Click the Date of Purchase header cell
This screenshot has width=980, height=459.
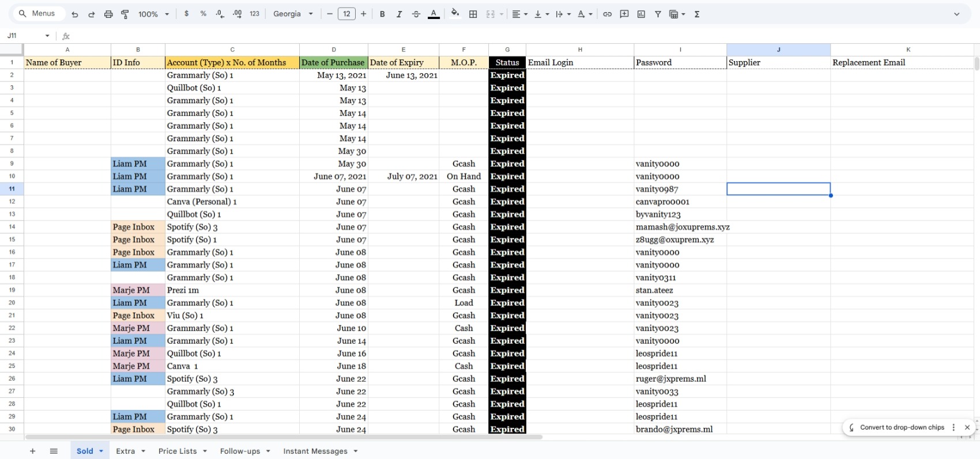click(334, 62)
